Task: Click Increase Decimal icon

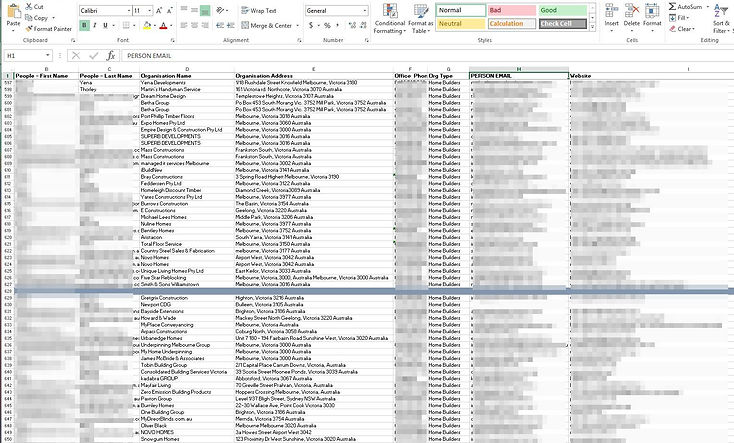Action: (352, 25)
